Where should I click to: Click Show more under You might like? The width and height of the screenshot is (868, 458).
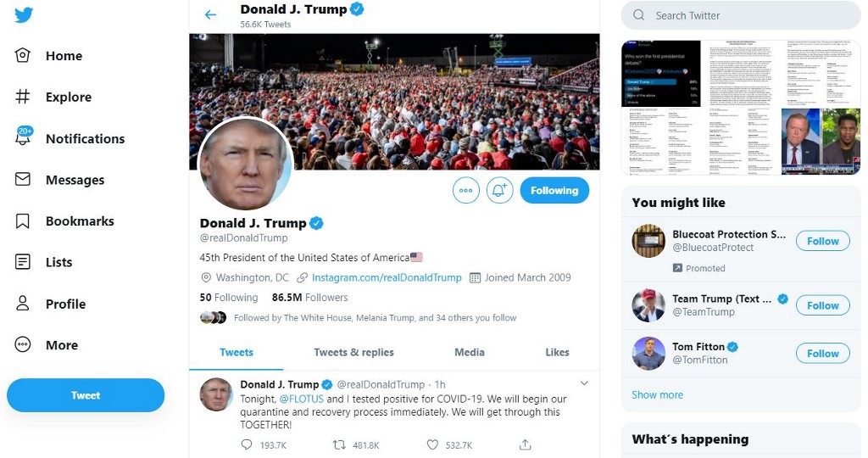657,395
